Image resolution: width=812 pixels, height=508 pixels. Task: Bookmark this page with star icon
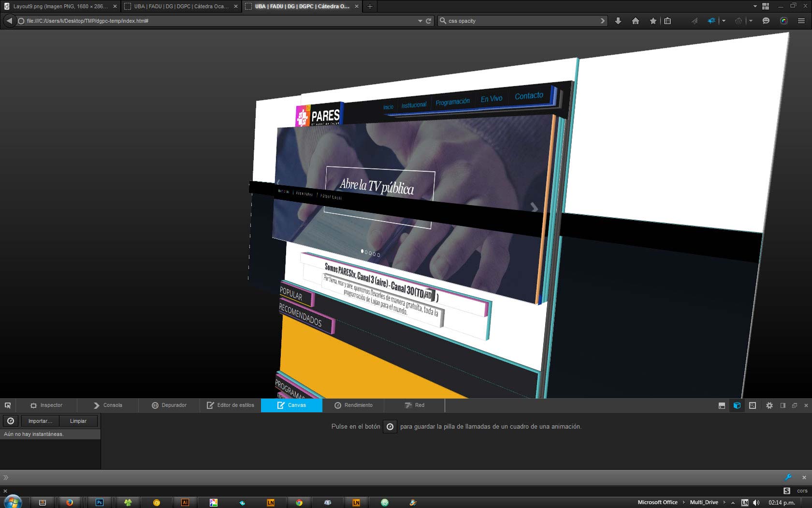(653, 21)
